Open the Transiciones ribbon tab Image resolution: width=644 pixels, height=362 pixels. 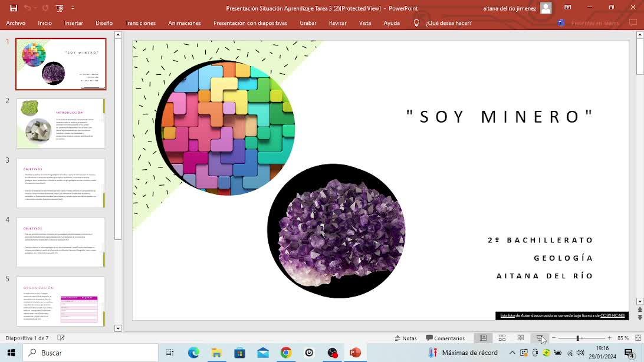[140, 23]
